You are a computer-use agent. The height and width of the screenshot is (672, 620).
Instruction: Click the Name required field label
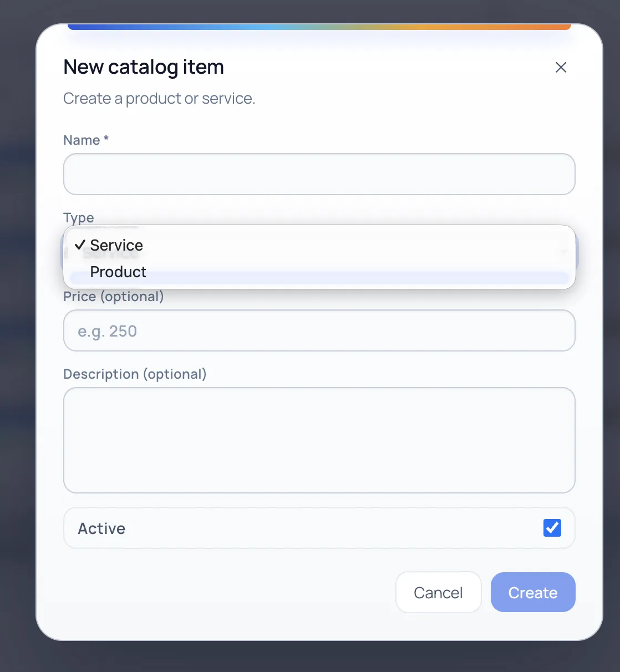85,140
